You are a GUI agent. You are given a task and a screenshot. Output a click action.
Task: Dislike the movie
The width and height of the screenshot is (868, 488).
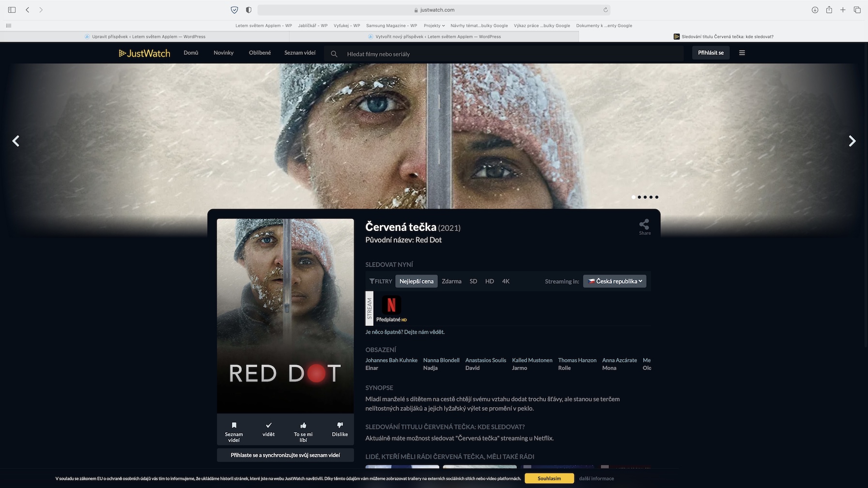[x=340, y=429]
